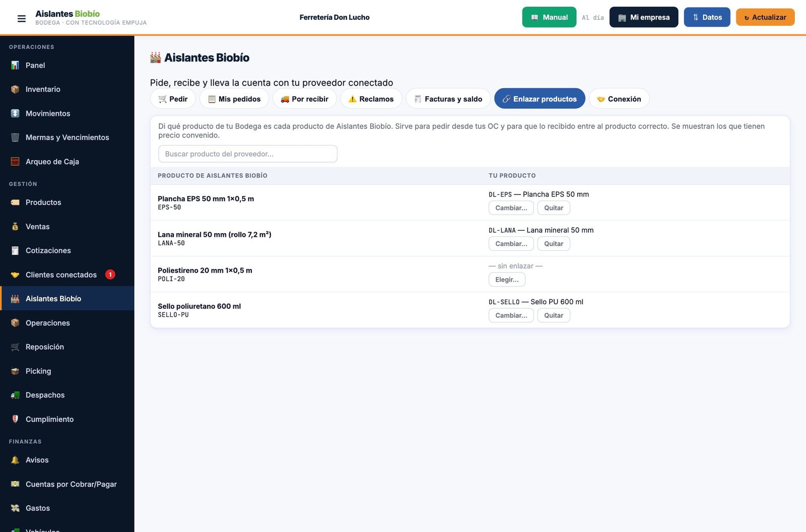The width and height of the screenshot is (806, 532).
Task: Switch to Mis pedidos tab
Action: (234, 99)
